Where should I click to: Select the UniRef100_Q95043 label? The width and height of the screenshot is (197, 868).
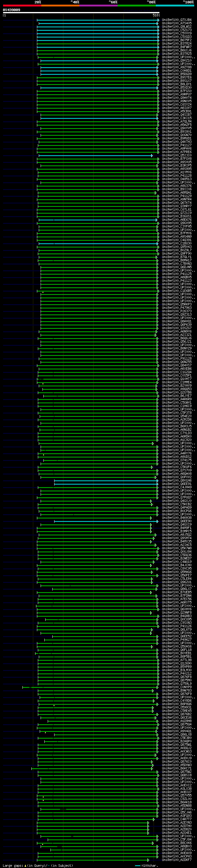[177, 247]
